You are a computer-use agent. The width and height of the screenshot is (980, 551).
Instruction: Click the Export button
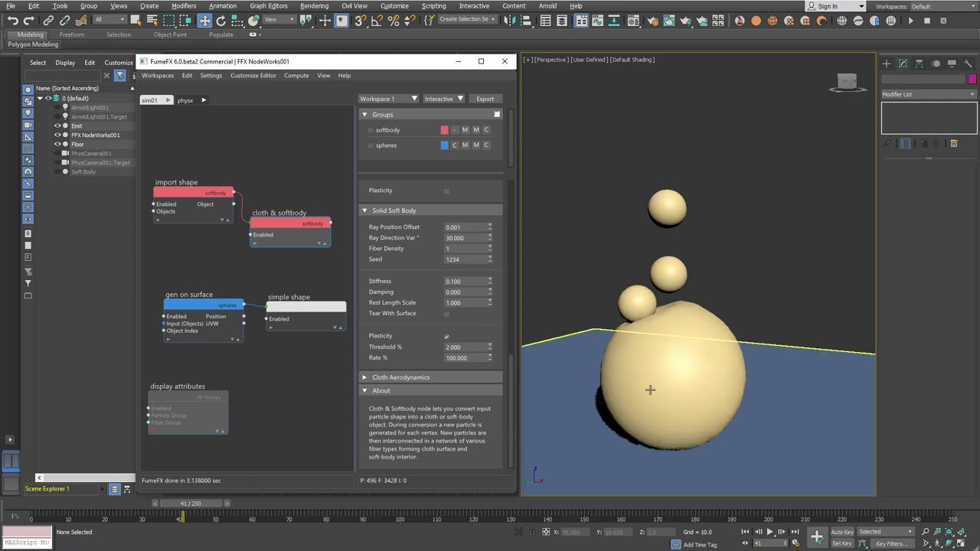click(x=485, y=99)
